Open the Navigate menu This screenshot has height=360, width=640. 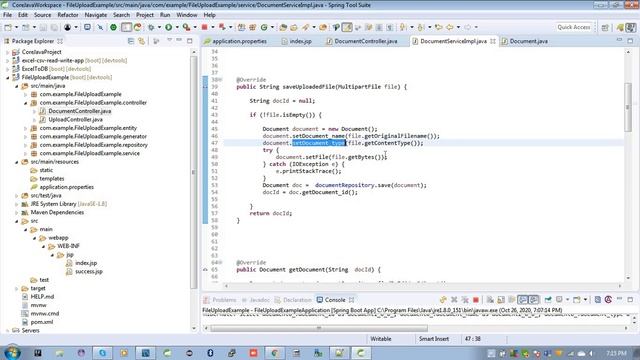click(96, 15)
